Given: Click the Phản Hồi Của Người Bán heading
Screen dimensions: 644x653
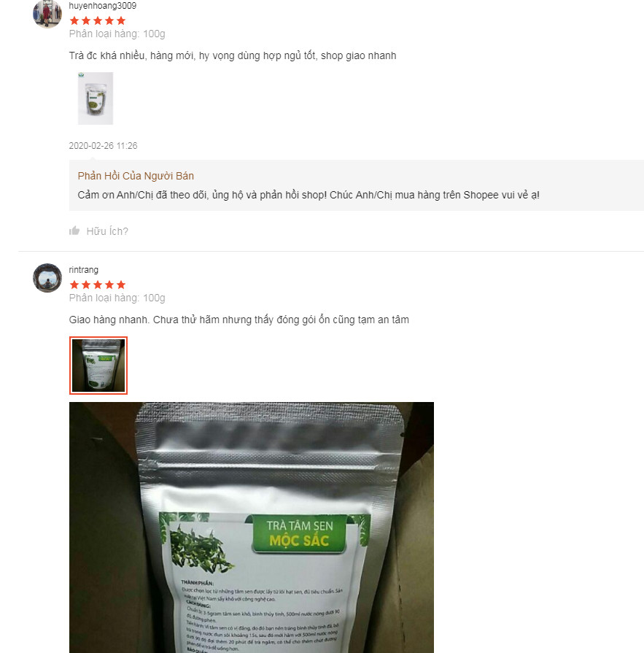Looking at the screenshot, I should 136,176.
